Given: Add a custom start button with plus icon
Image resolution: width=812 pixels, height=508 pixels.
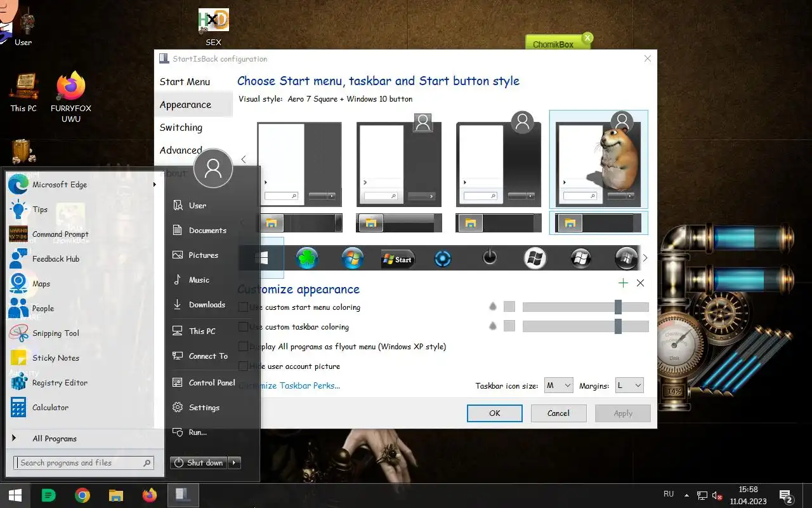Looking at the screenshot, I should coord(623,283).
